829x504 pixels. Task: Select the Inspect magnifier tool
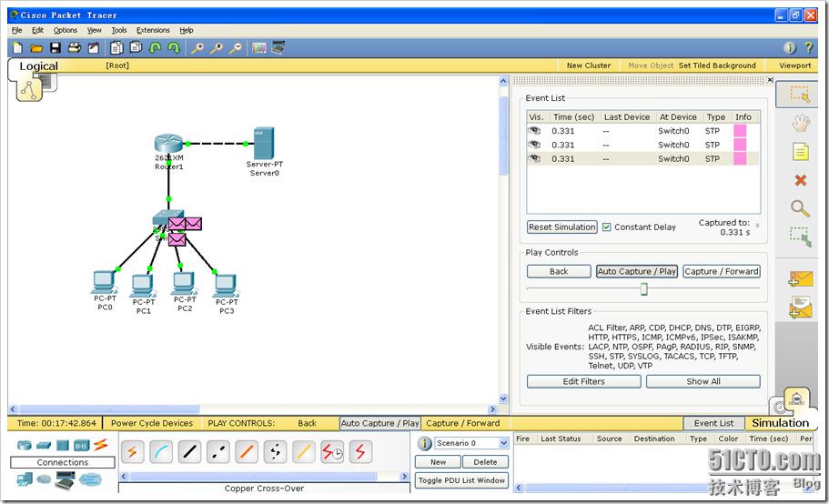(801, 208)
